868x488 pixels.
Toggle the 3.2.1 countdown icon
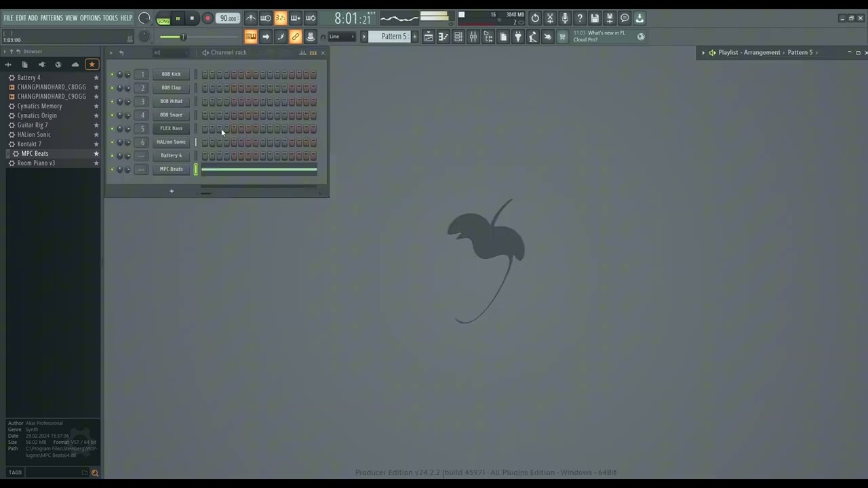coord(281,18)
